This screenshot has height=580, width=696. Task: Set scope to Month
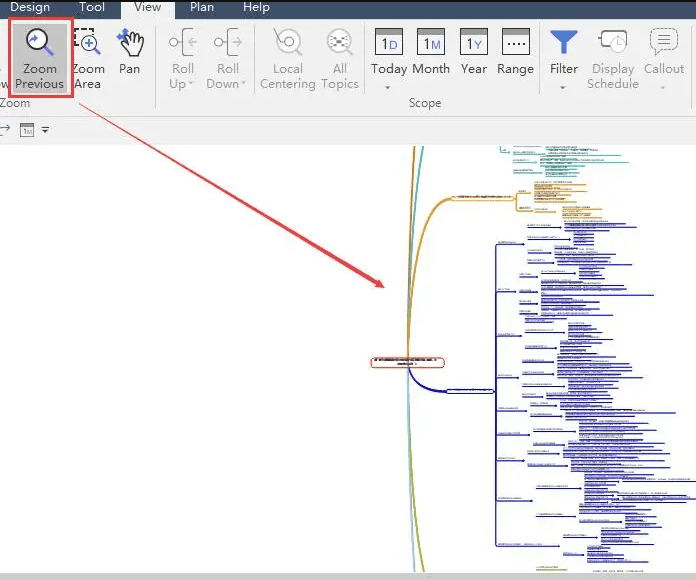pos(431,52)
